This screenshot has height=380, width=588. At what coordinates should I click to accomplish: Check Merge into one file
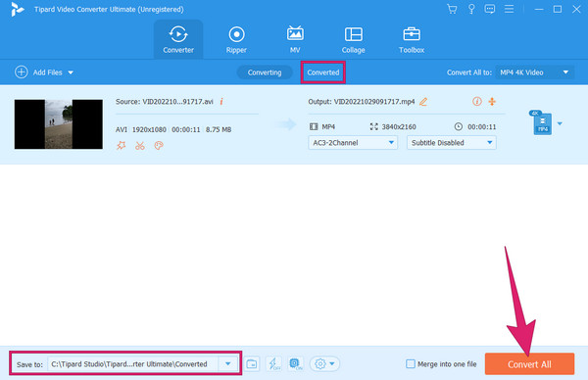coord(411,364)
